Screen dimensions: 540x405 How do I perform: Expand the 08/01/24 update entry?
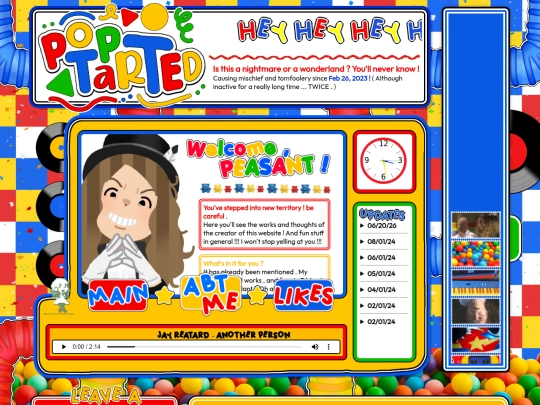(x=381, y=241)
